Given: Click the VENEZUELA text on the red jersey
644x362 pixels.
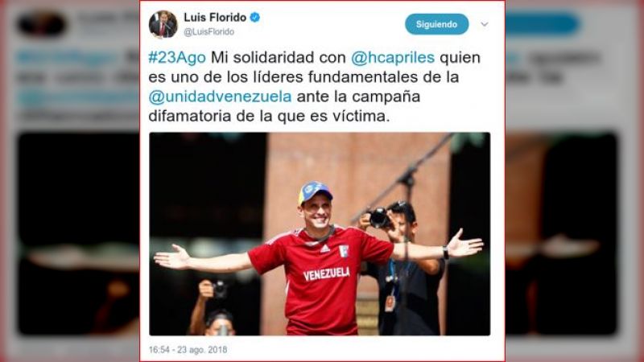Looking at the screenshot, I should coord(327,274).
